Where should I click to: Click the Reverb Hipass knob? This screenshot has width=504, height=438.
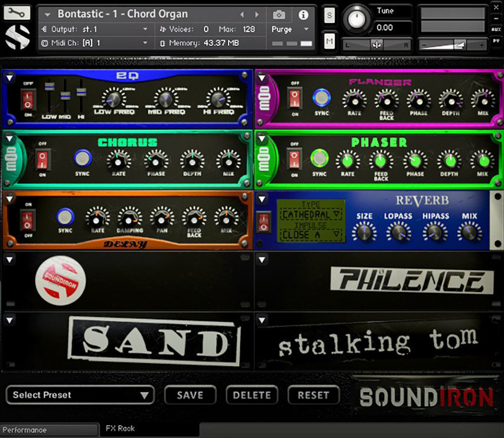point(435,232)
